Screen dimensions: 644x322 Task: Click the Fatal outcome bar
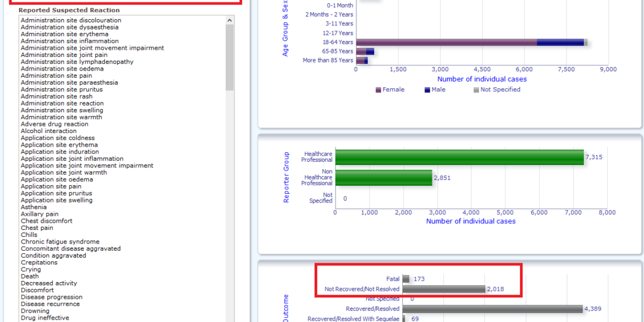coord(406,279)
